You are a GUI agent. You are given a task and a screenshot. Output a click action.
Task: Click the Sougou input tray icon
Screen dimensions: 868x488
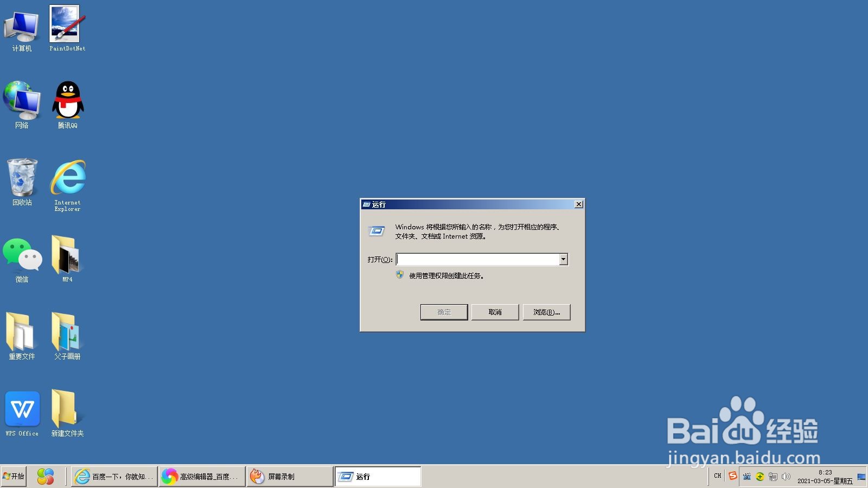click(732, 476)
